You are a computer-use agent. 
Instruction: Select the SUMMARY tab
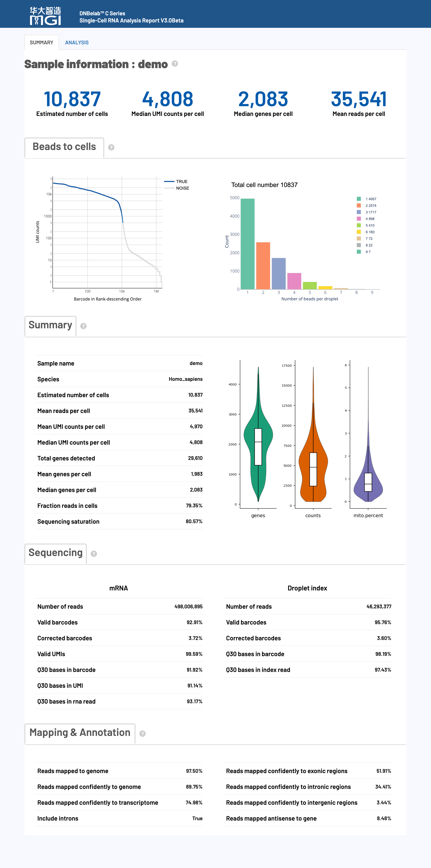(x=41, y=42)
